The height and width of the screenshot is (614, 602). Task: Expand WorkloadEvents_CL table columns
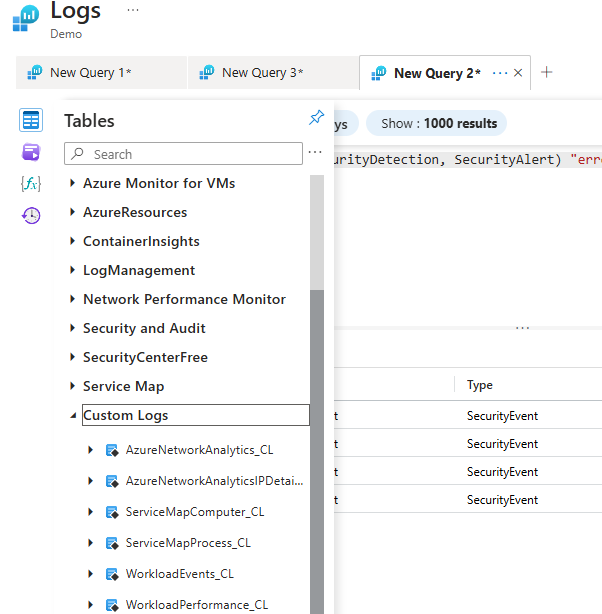click(x=90, y=574)
